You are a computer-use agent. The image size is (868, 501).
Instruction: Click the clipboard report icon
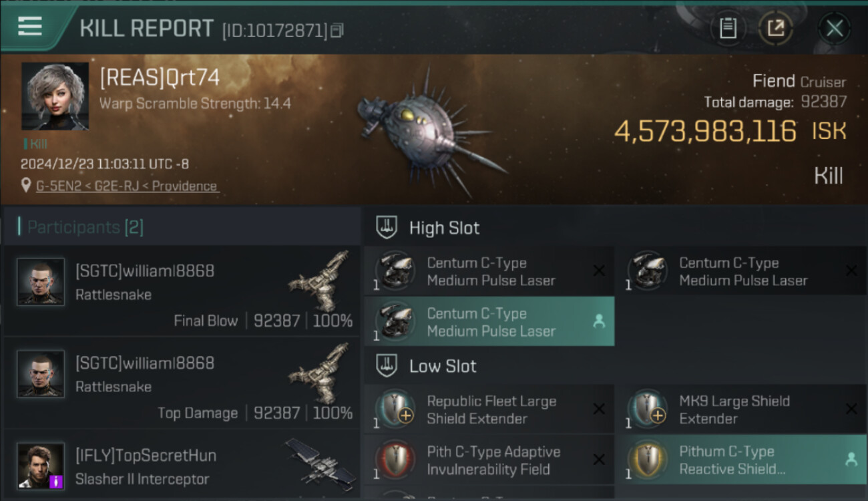coord(728,28)
